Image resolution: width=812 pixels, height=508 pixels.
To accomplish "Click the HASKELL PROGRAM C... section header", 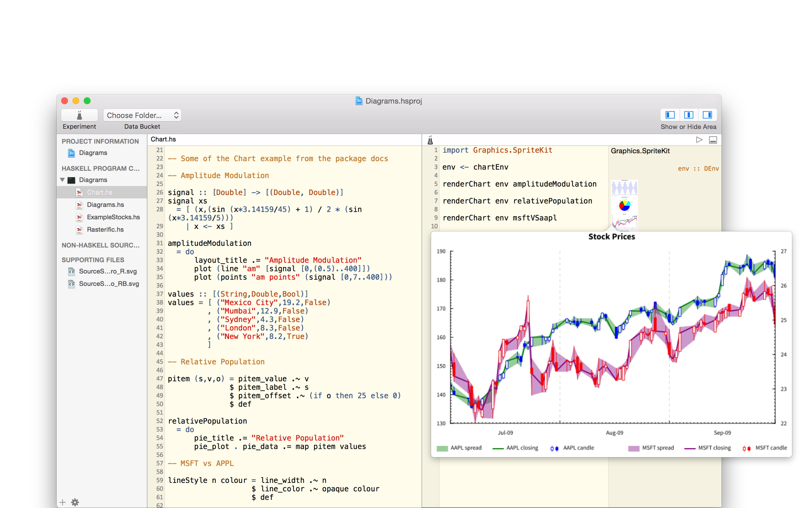I will tap(101, 168).
